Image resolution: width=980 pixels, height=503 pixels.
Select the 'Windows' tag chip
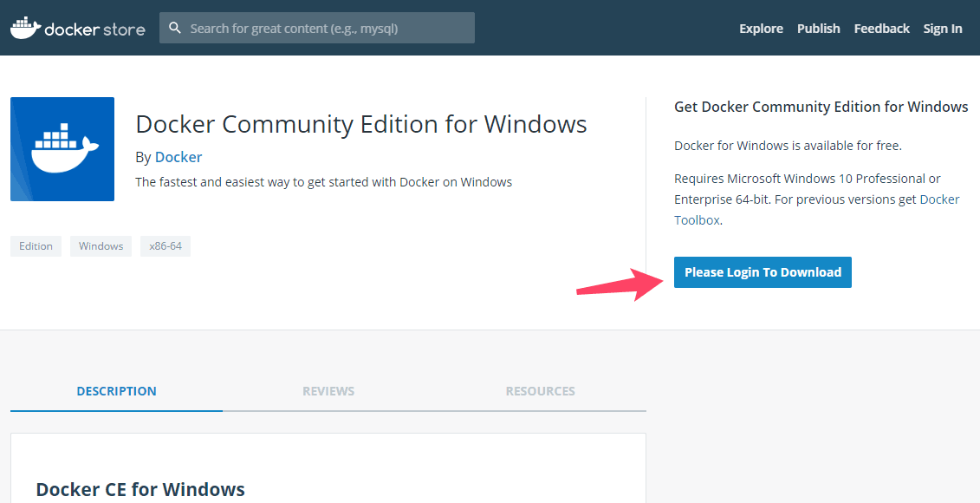tap(101, 246)
